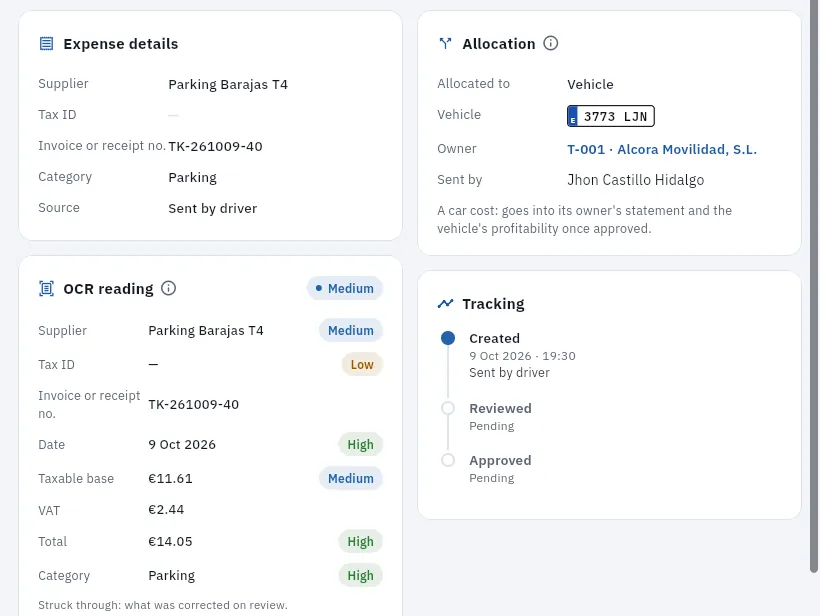
Task: Select invoice number TK-261009-40 in Expense details
Action: (215, 146)
